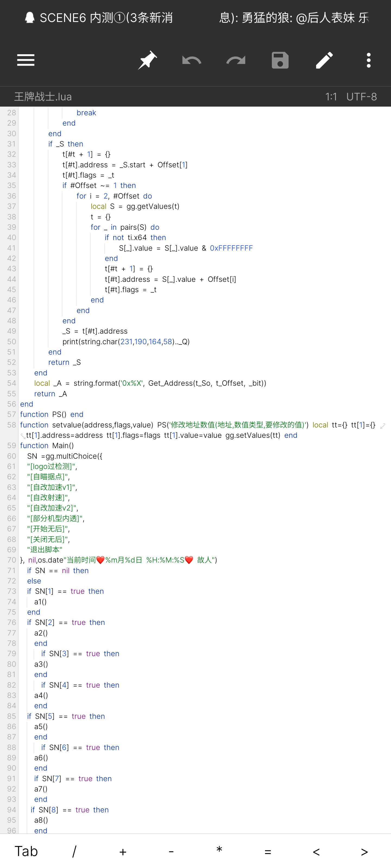Tap the line wrap indicator on line 58
The height and width of the screenshot is (868, 391).
[x=383, y=426]
